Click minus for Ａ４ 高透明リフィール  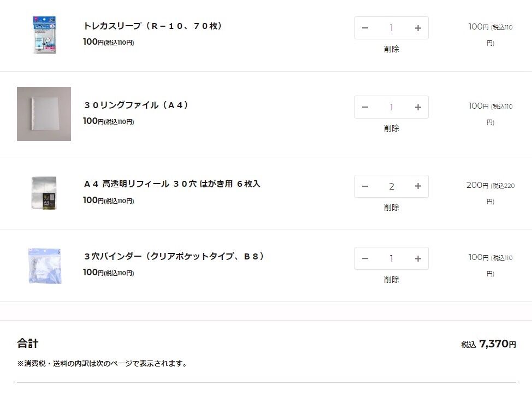pos(365,186)
